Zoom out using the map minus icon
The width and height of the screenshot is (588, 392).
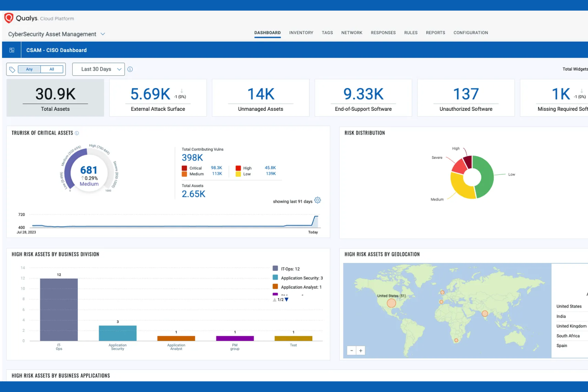tap(352, 350)
